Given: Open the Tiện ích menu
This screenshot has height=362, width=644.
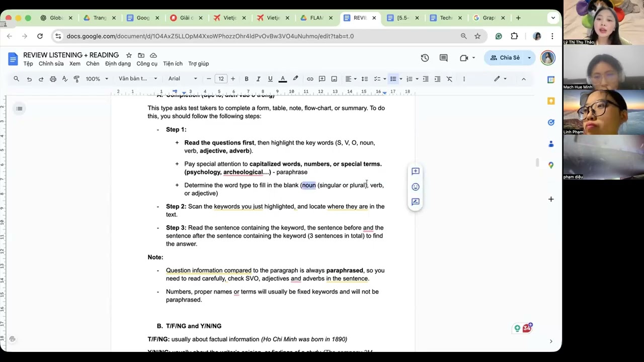Looking at the screenshot, I should [173, 64].
